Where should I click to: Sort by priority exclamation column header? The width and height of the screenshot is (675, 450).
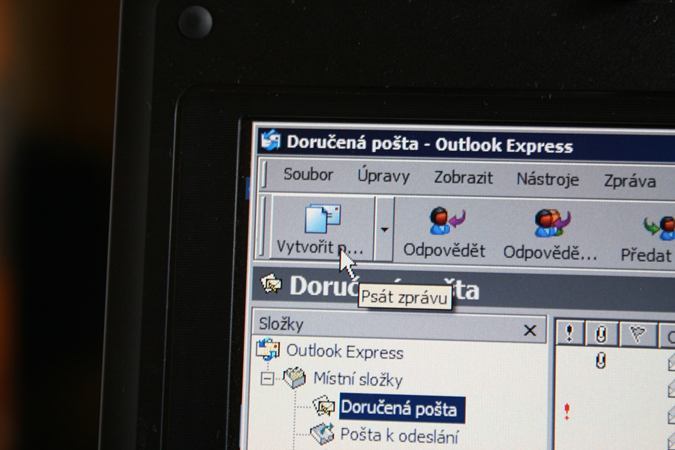tap(569, 333)
